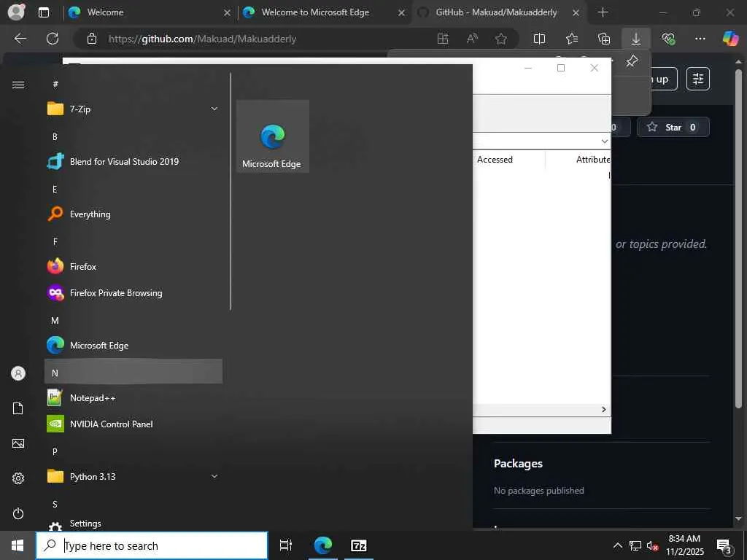747x560 pixels.
Task: Select the N letter header in app list
Action: [133, 371]
